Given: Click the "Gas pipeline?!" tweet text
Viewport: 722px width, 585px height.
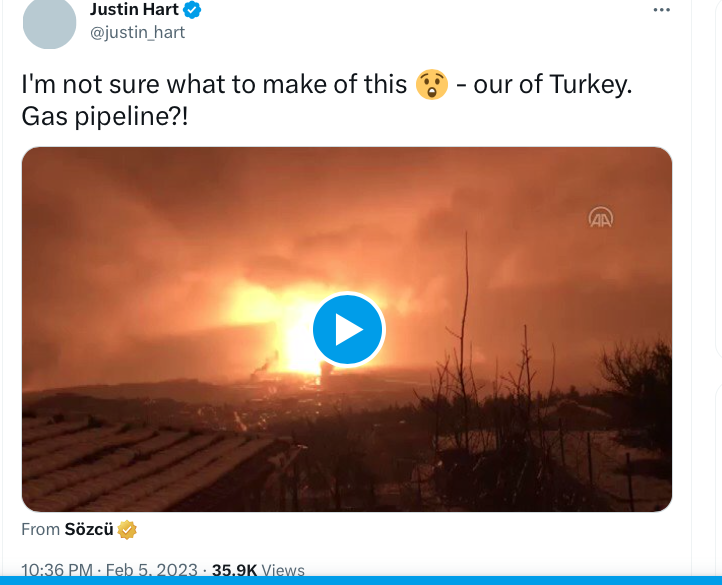Looking at the screenshot, I should coord(105,117).
